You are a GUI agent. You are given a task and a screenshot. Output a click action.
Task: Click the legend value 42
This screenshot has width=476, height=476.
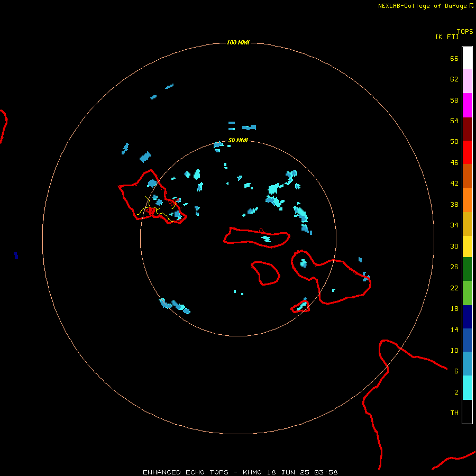coord(454,183)
